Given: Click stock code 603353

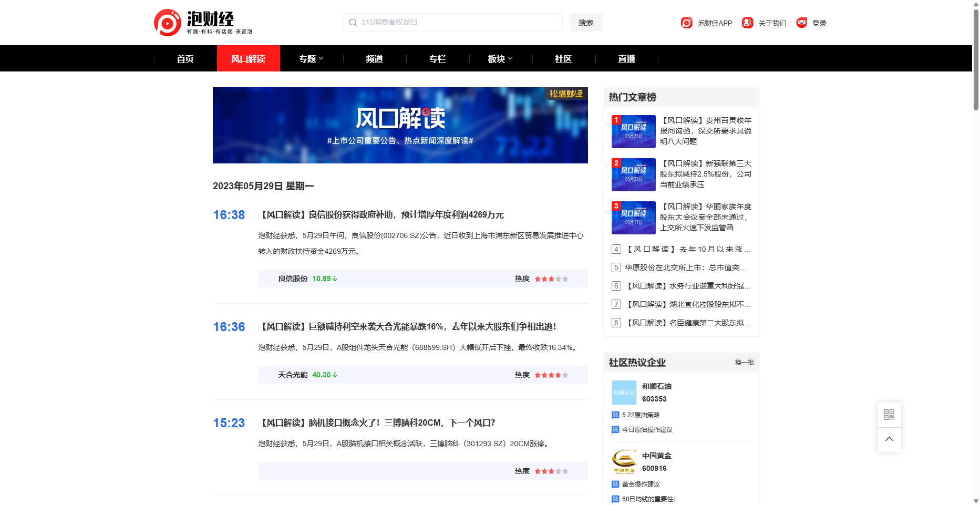Looking at the screenshot, I should (654, 399).
